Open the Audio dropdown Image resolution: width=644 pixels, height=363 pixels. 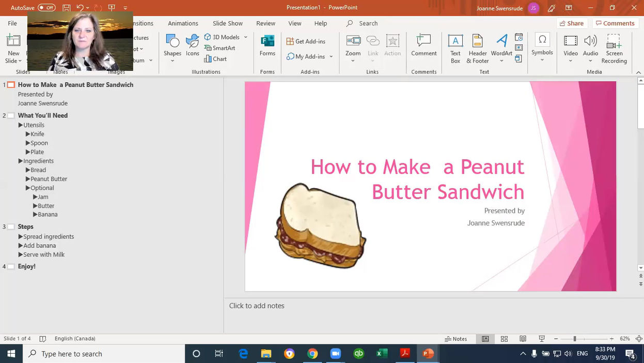pos(590,61)
